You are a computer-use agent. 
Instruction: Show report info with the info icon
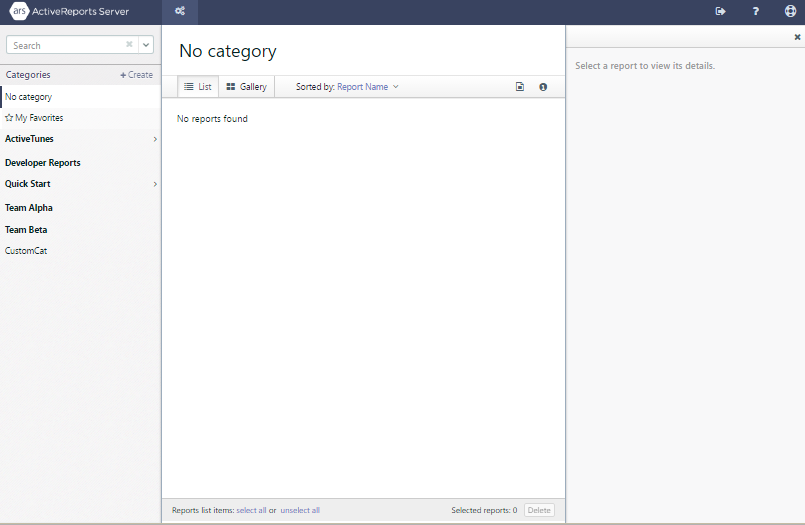tap(543, 87)
